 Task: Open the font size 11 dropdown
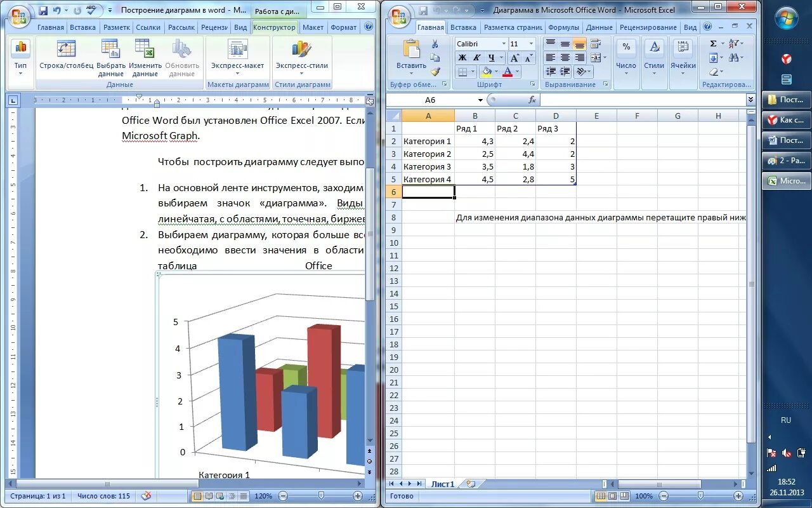pos(533,44)
